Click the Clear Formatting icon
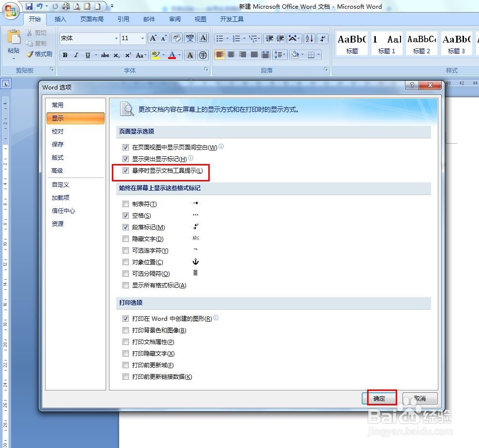This screenshot has height=448, width=479. coord(177,38)
